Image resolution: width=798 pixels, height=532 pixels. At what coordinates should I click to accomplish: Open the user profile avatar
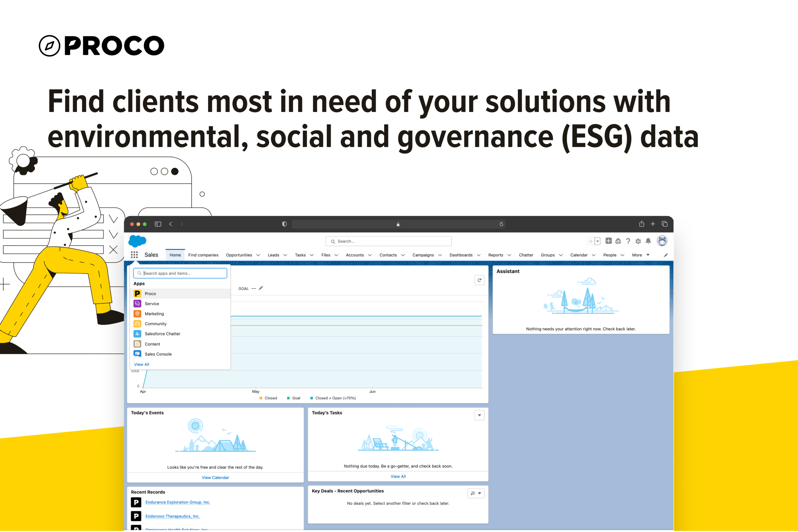click(662, 241)
